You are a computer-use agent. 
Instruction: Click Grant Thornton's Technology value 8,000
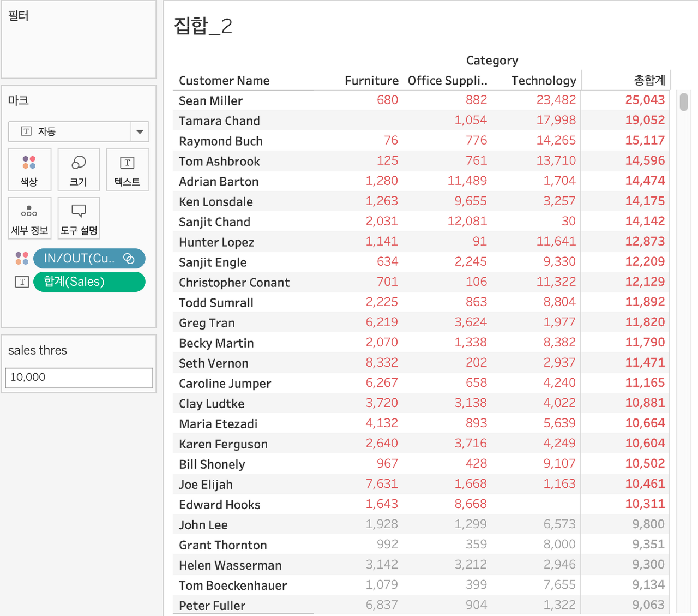click(559, 544)
